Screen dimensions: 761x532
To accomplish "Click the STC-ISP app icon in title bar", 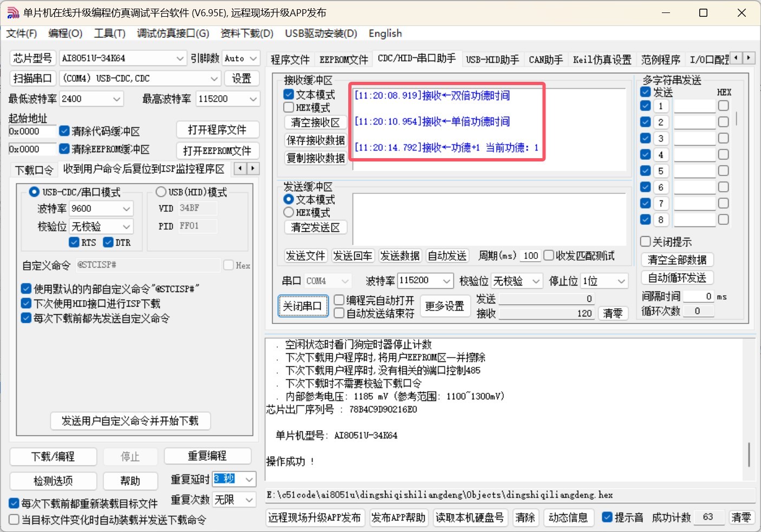I will 12,13.
